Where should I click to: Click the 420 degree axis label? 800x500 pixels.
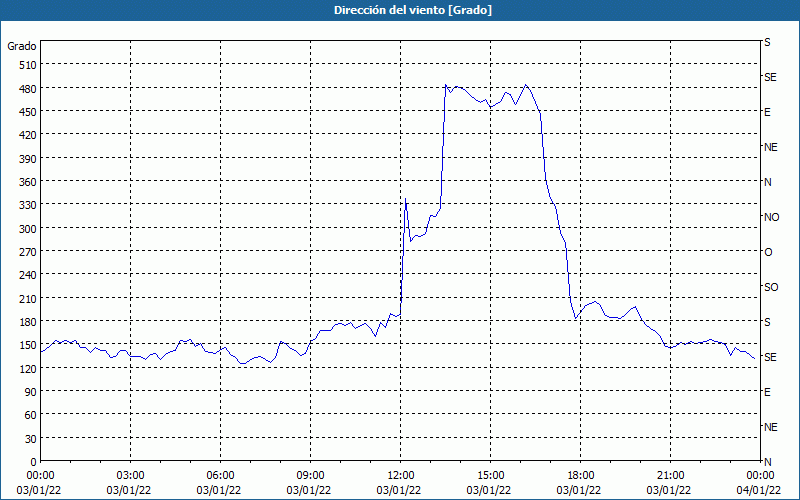(x=28, y=135)
